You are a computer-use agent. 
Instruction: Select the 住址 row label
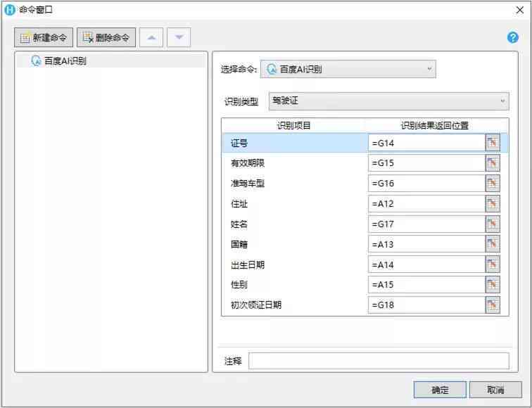(x=239, y=204)
